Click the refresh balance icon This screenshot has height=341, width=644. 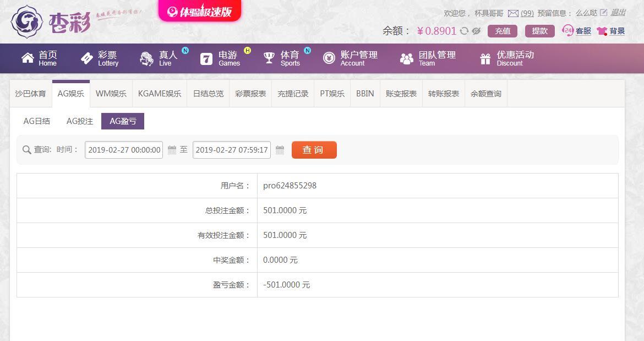pyautogui.click(x=464, y=31)
